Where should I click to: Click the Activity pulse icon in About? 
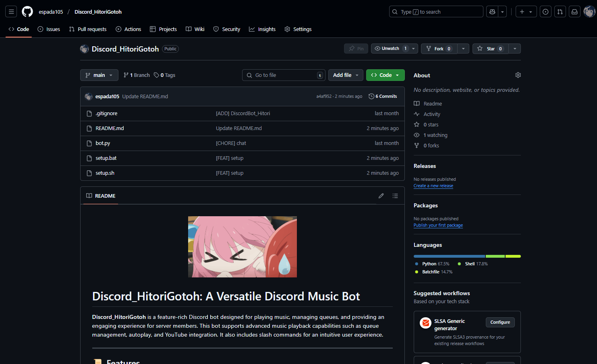click(417, 114)
